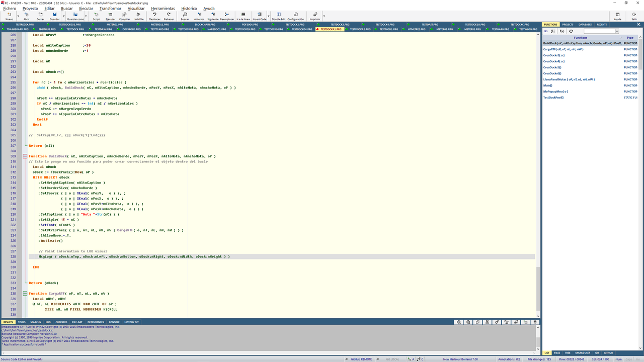This screenshot has height=362, width=644.
Task: Select CreaDocks5() in functions list
Action: 552,67
